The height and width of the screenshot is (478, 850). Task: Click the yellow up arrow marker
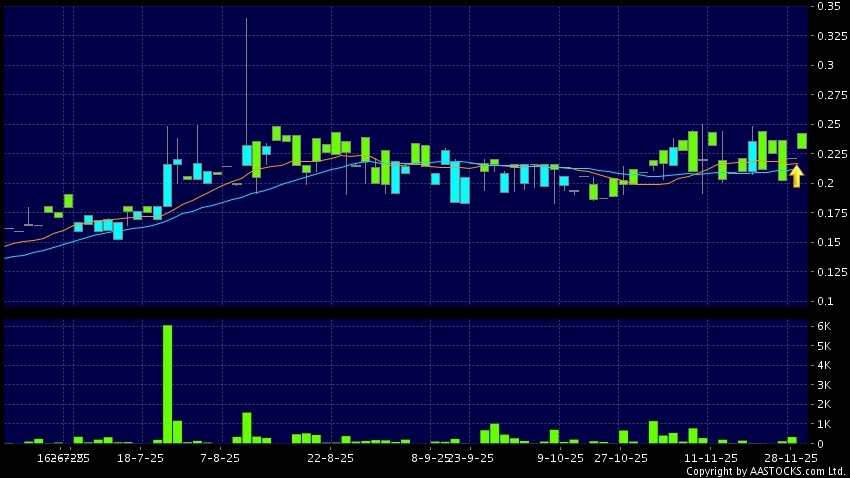point(796,177)
